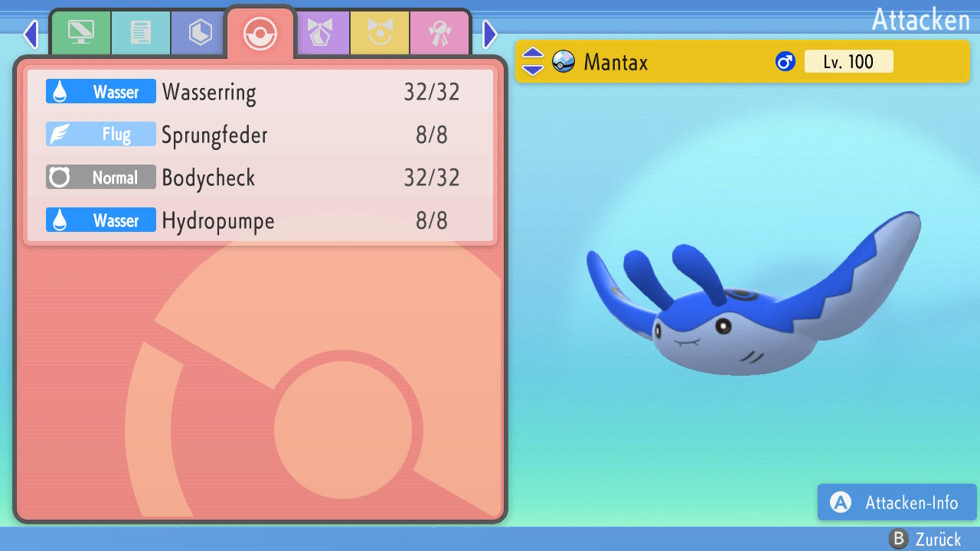This screenshot has width=980, height=551.
Task: Open the green monitor info tab
Action: [80, 33]
